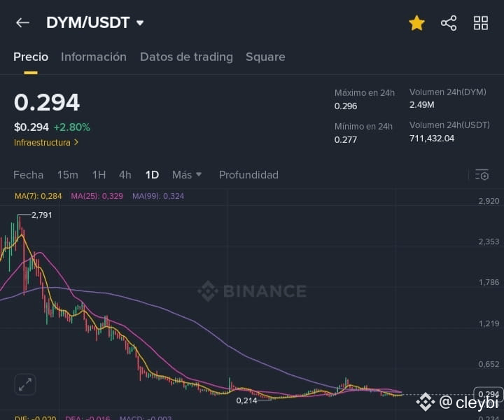Screen dimensions: 504x420
Task: Tap the 2,791 high marker on chart
Action: point(41,215)
